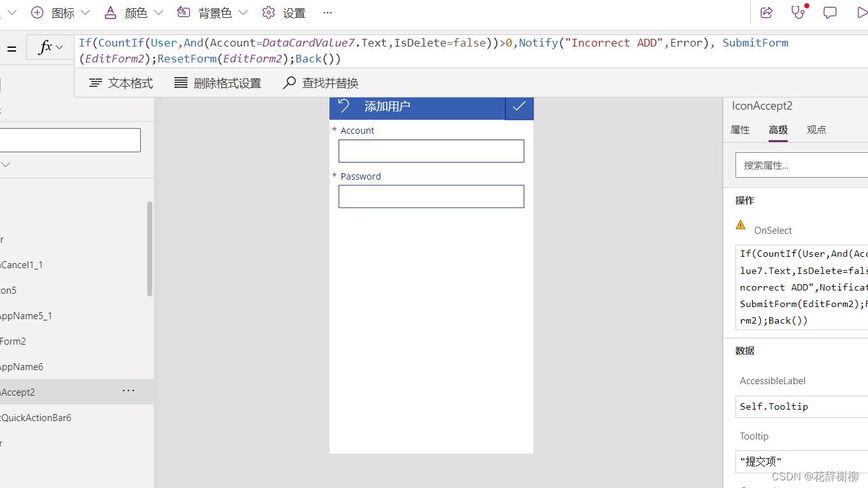Open the app checker stethoscope icon
This screenshot has width=868, height=488.
coord(799,12)
